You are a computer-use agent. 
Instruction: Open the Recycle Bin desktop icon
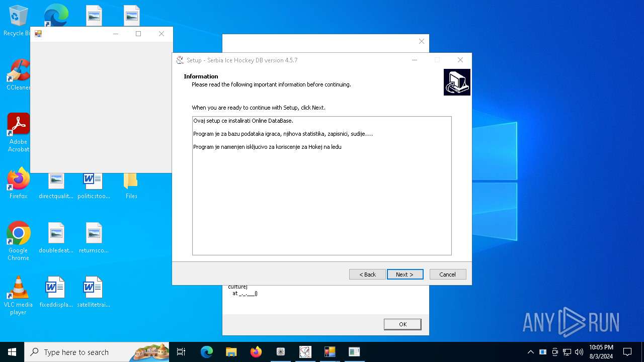tap(18, 21)
